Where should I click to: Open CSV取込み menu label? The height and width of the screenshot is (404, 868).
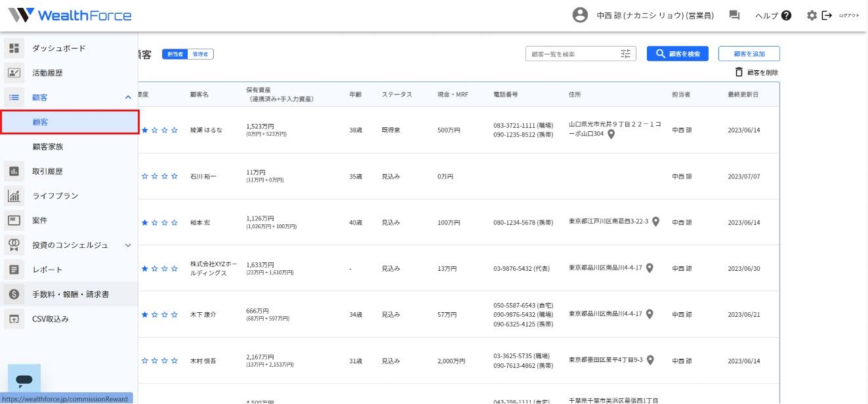point(51,319)
